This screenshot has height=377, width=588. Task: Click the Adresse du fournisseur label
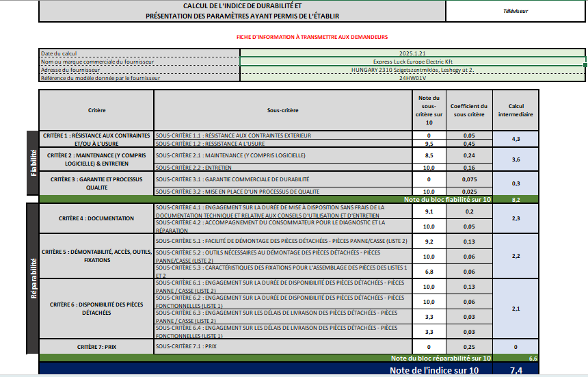(139, 70)
